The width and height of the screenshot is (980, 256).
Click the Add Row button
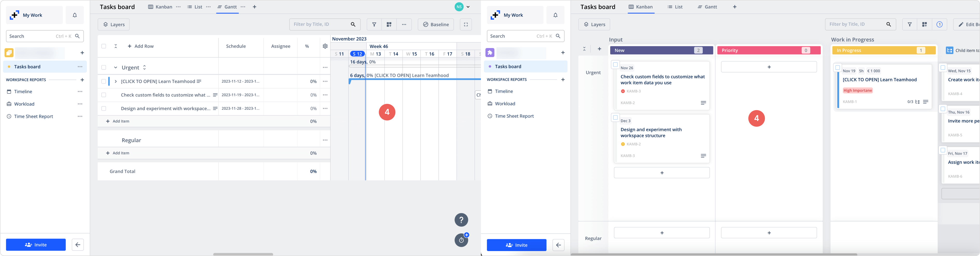[141, 46]
